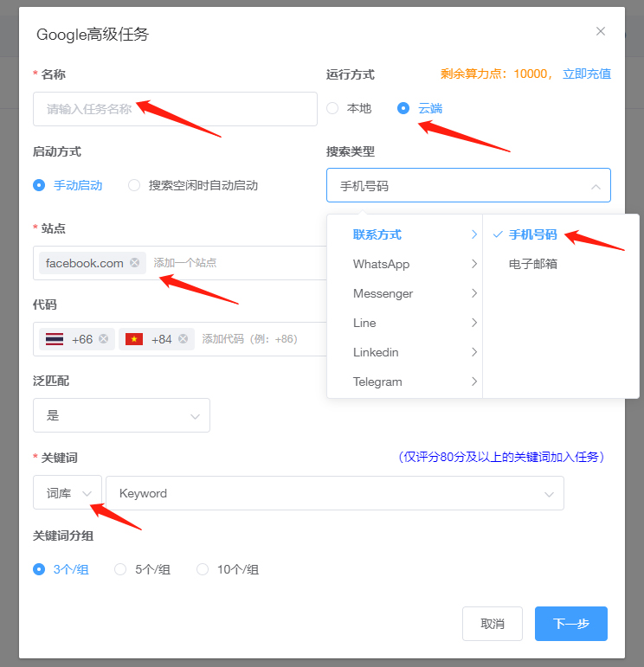Click the Vietnam flag icon
Image resolution: width=644 pixels, height=667 pixels.
click(x=134, y=339)
